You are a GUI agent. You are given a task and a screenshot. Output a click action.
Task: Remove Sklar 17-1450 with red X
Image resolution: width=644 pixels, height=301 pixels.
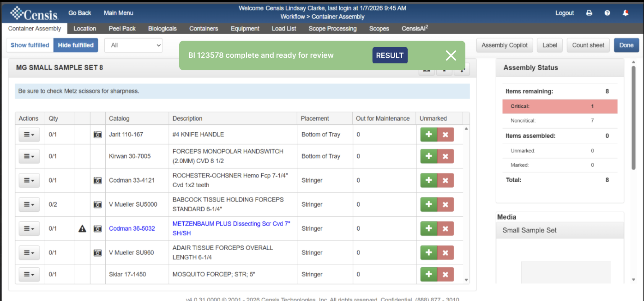coord(445,274)
